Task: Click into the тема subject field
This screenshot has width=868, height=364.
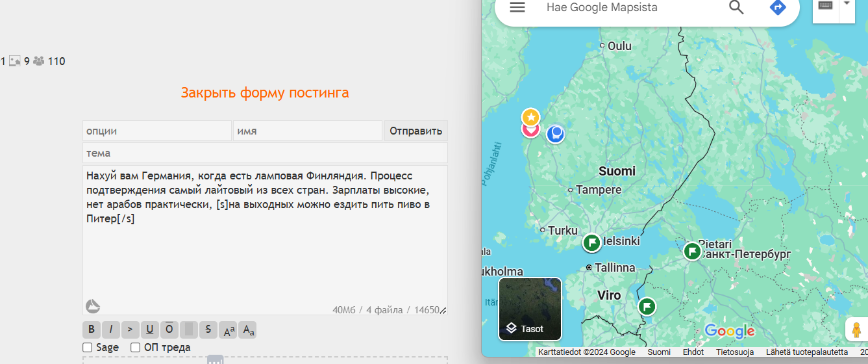Action: (265, 153)
